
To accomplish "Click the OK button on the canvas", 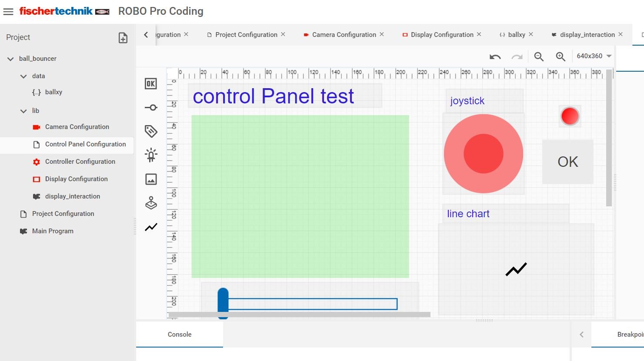I will (x=568, y=162).
